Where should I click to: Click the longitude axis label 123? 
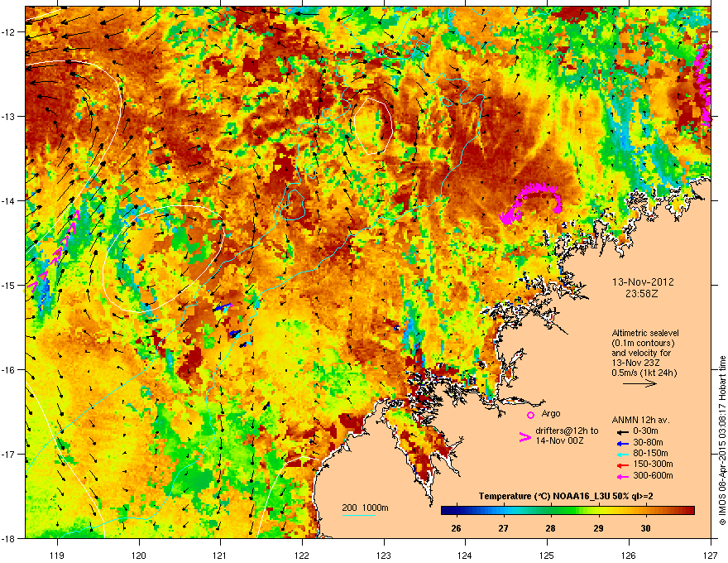click(x=384, y=555)
